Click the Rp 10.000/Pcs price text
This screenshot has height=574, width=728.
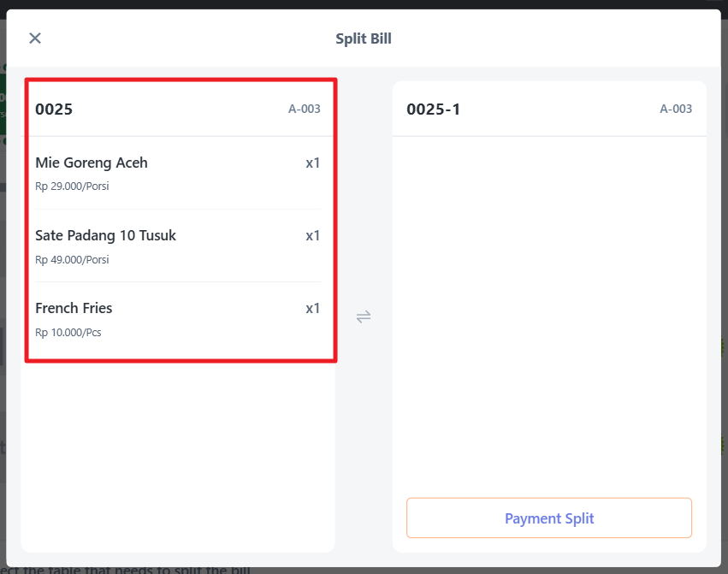click(68, 332)
